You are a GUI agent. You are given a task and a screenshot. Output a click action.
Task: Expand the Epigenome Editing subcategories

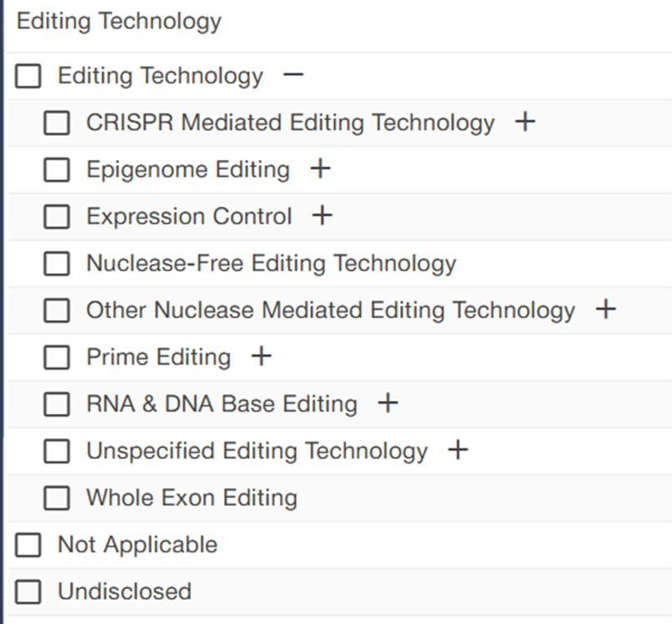click(320, 169)
